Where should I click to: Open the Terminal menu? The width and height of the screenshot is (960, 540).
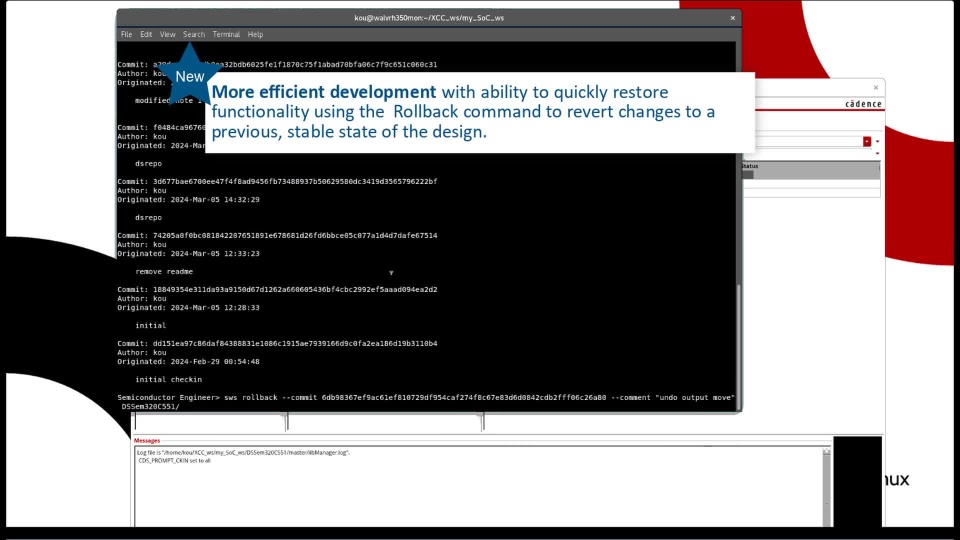[226, 34]
